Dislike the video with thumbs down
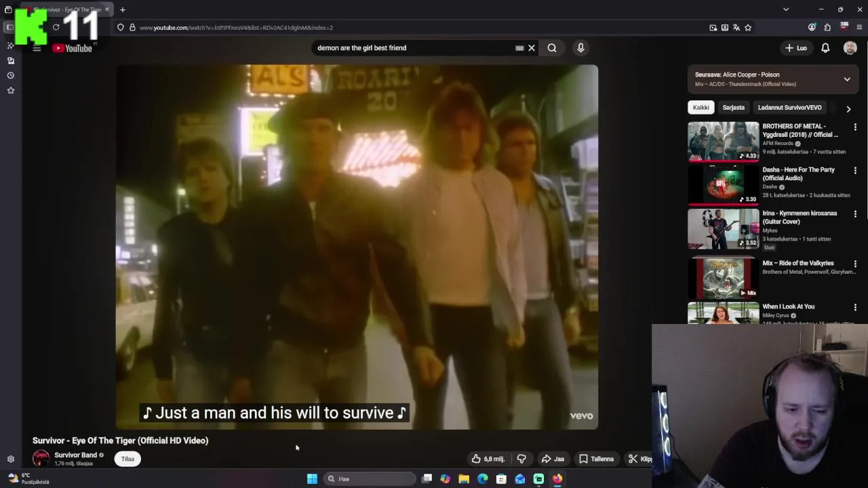 click(x=521, y=459)
